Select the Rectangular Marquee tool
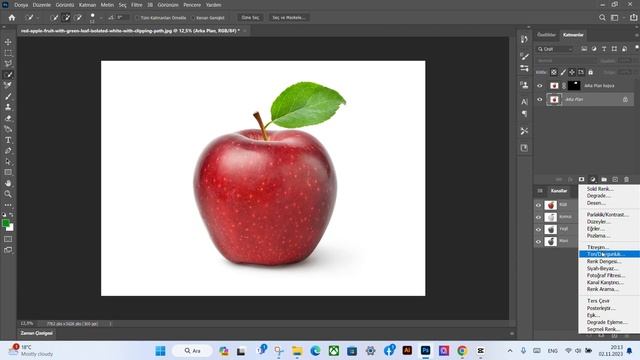 tap(8, 53)
